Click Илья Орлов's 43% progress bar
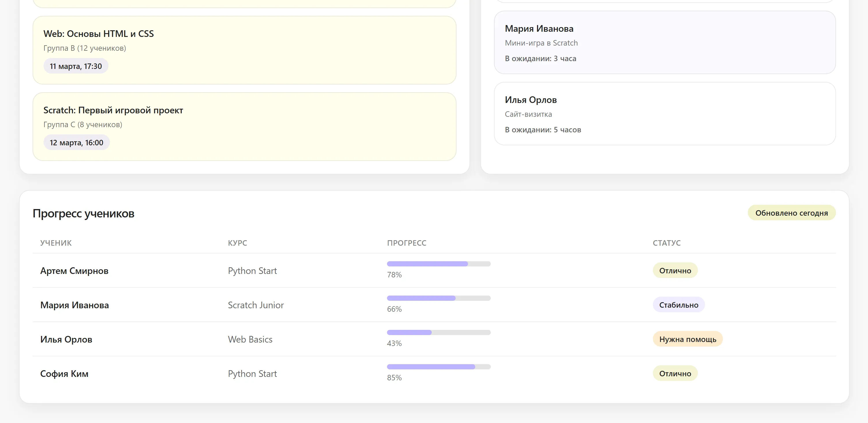This screenshot has height=423, width=868. (439, 333)
